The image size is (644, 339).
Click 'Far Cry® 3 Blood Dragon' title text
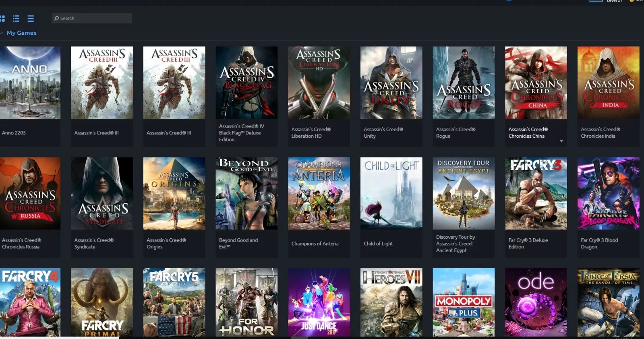(x=599, y=244)
